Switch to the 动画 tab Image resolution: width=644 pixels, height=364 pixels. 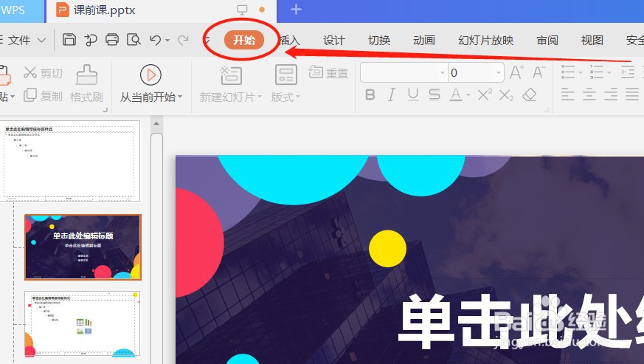(x=424, y=40)
